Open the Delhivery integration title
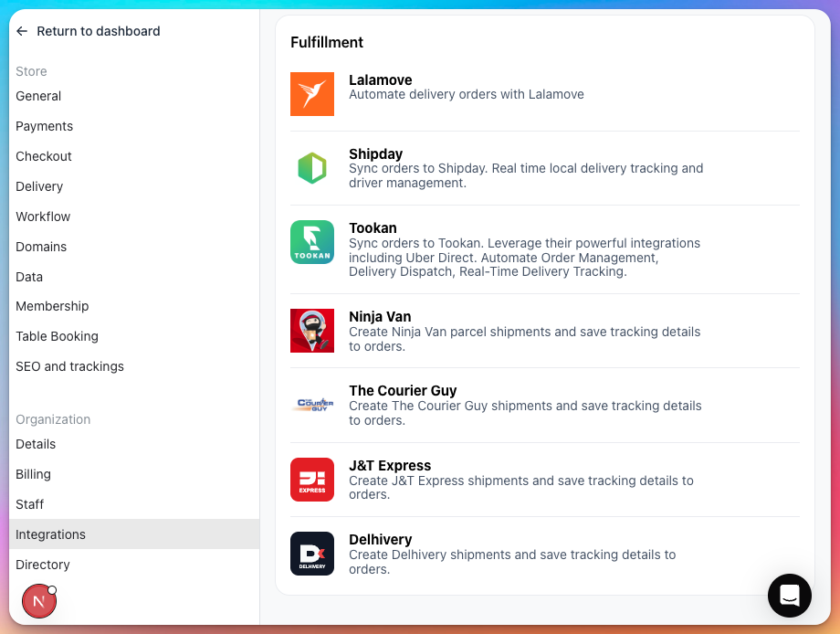The image size is (840, 634). pyautogui.click(x=381, y=539)
